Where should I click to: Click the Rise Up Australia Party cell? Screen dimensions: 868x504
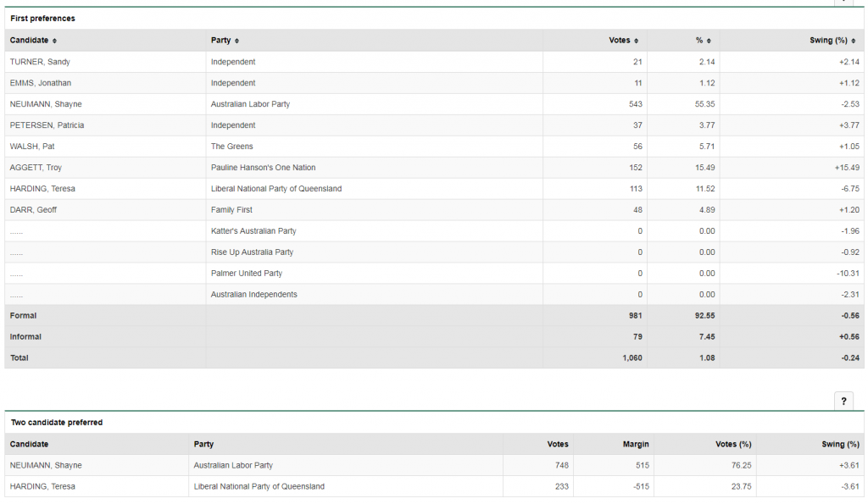[252, 252]
